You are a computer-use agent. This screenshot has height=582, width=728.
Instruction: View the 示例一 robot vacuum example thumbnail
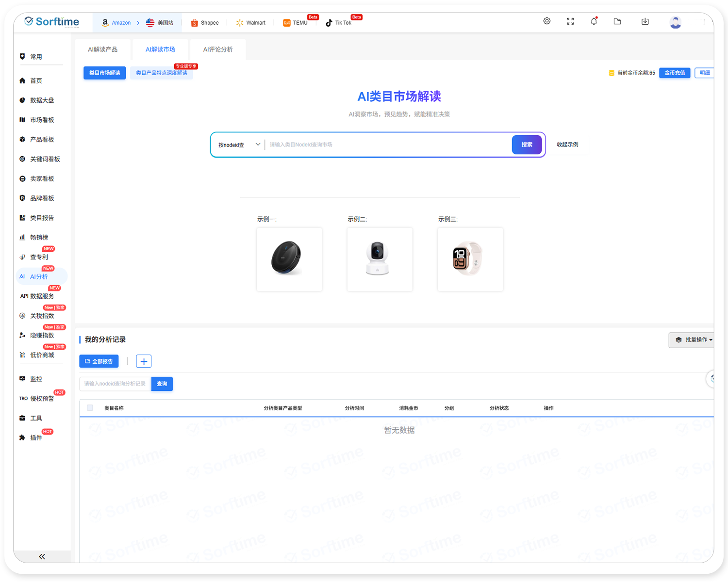tap(289, 259)
